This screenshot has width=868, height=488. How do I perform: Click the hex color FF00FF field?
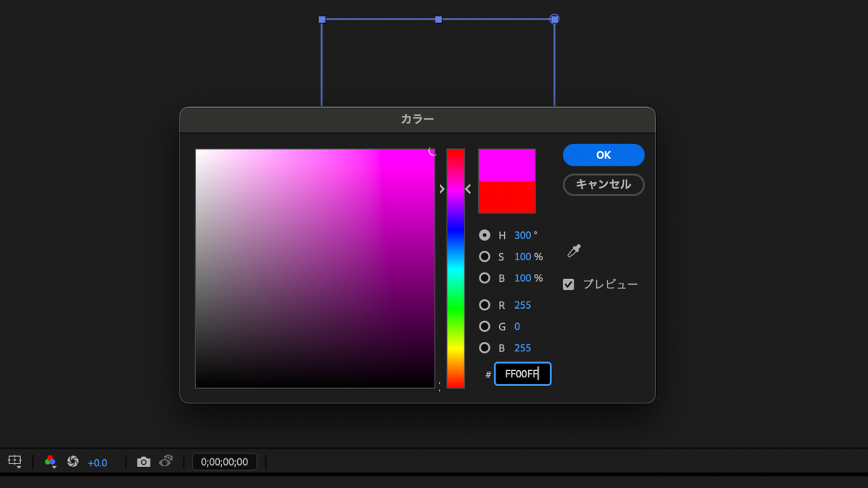point(522,374)
